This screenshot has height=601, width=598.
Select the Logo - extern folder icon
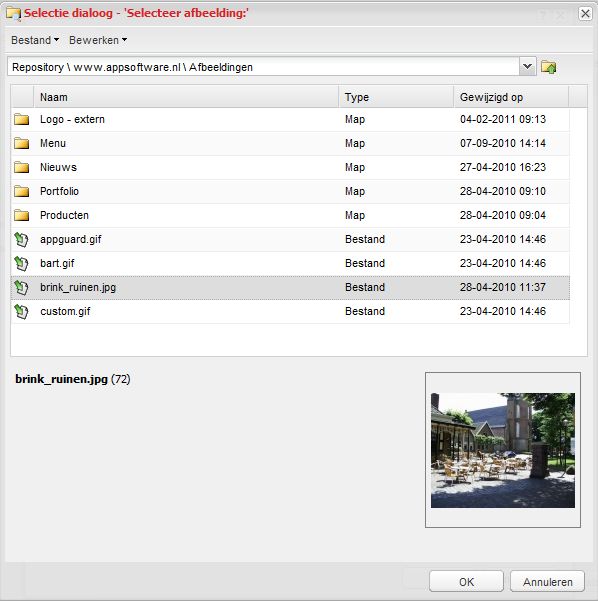coord(21,119)
